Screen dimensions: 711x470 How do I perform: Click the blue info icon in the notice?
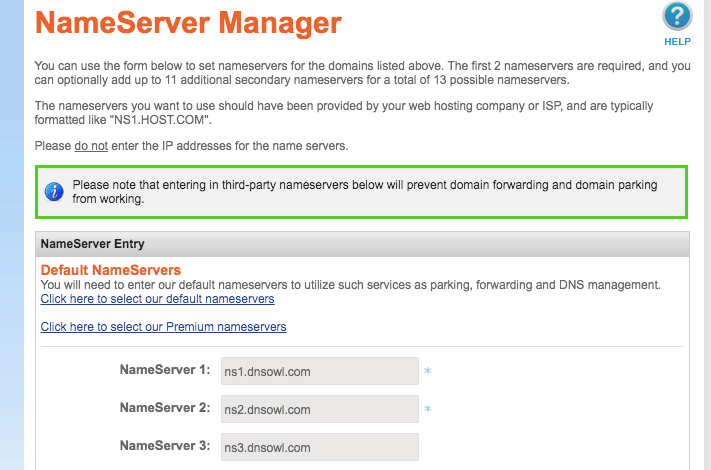[55, 192]
